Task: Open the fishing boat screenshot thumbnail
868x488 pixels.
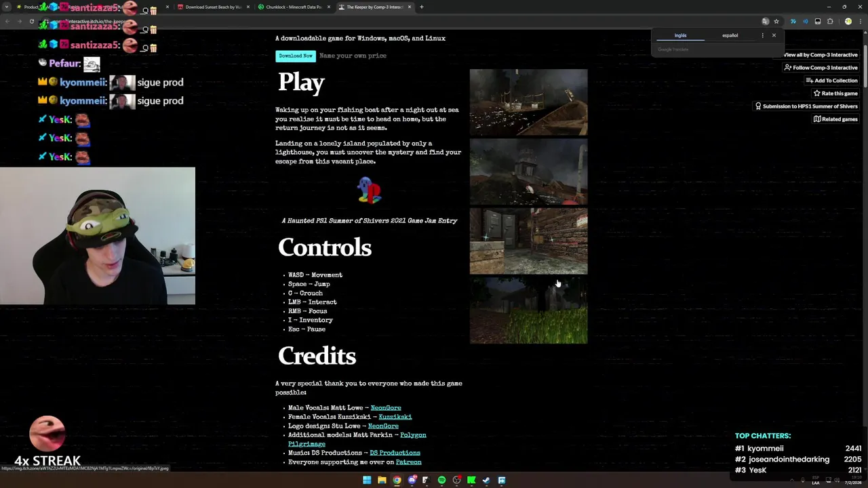Action: (528, 102)
